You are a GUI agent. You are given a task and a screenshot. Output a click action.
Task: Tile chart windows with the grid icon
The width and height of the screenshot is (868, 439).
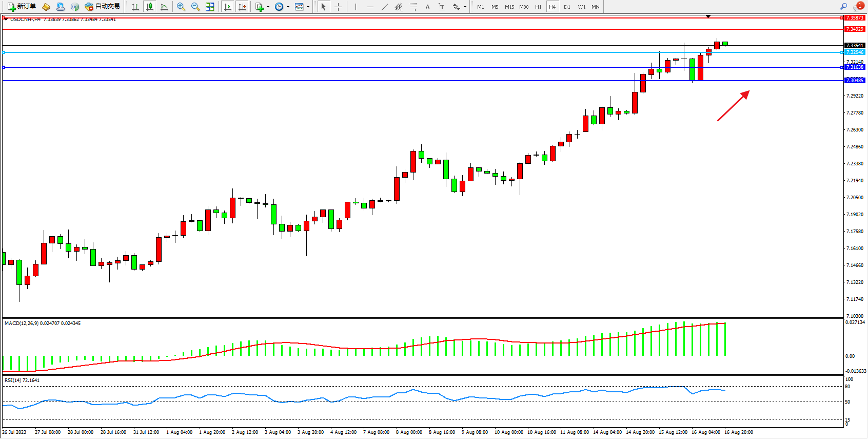210,7
